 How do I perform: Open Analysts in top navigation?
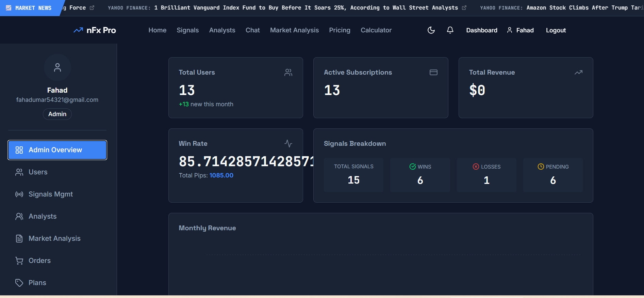[x=222, y=30]
